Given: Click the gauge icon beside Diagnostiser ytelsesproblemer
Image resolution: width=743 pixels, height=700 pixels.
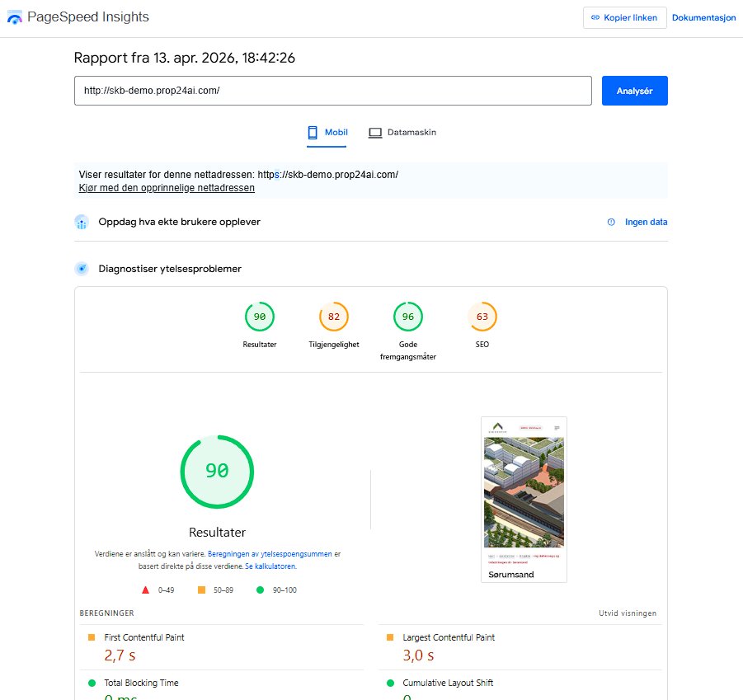Looking at the screenshot, I should point(82,268).
